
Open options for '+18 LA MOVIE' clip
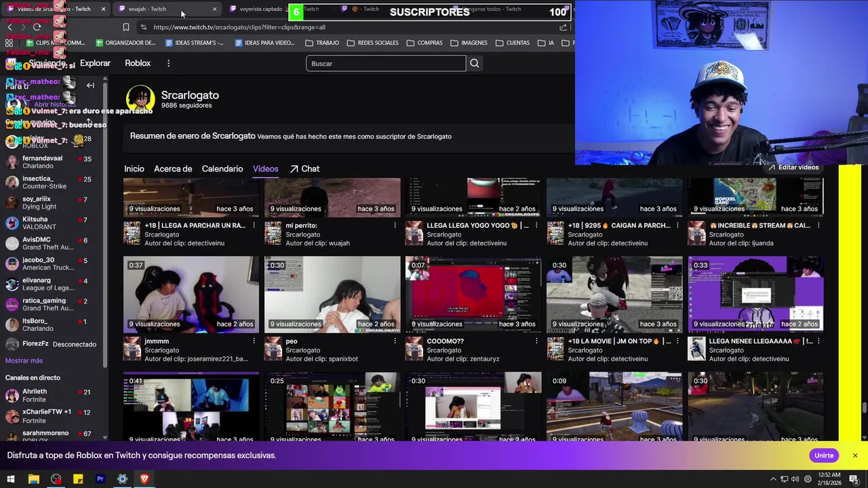tap(677, 341)
